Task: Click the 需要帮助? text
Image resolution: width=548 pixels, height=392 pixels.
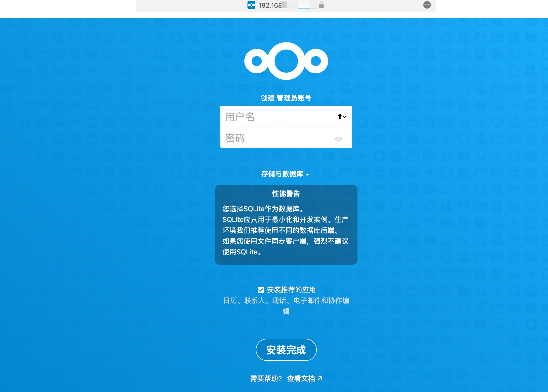Action: click(266, 379)
